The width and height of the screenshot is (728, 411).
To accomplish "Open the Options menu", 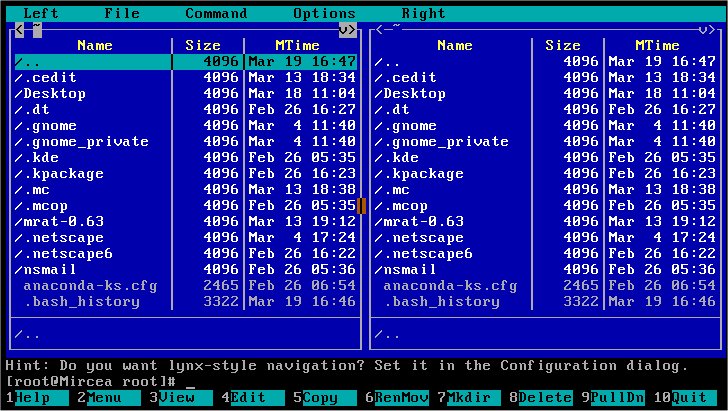I will click(324, 13).
